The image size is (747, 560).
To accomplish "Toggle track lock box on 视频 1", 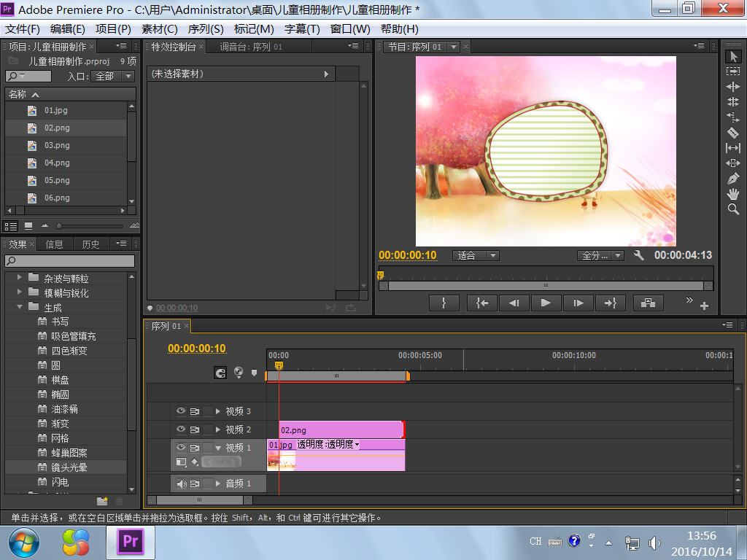I will pyautogui.click(x=208, y=448).
